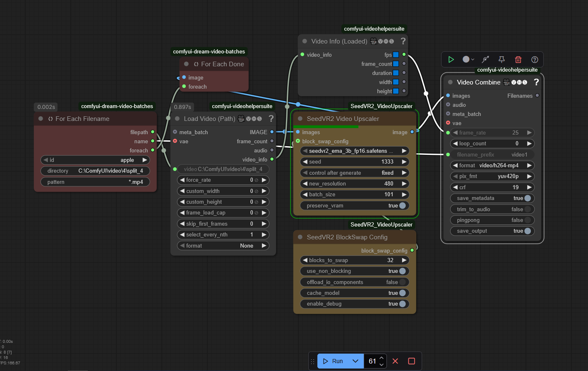Increase the batch count stepper next to Run
Screen dimensions: 588x371
click(x=382, y=358)
